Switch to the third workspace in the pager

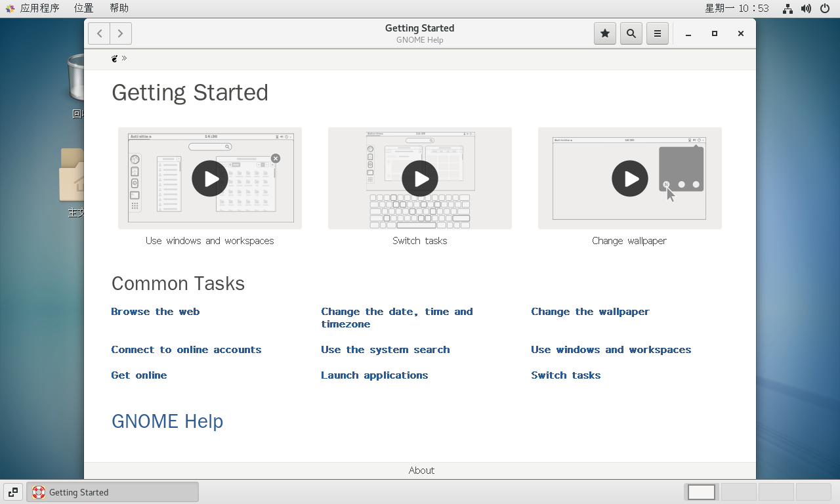(776, 492)
